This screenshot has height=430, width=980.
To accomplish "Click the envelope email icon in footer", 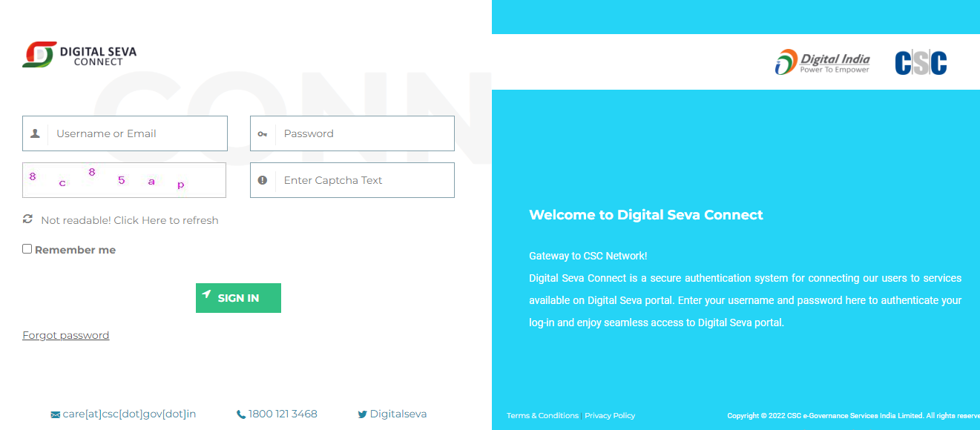I will (x=55, y=415).
